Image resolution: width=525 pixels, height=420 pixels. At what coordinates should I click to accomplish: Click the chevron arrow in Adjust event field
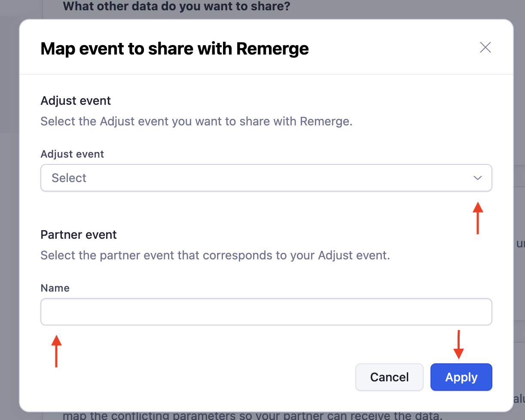pyautogui.click(x=477, y=178)
